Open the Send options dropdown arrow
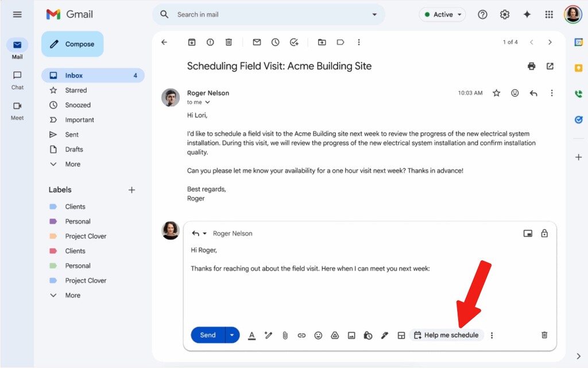This screenshot has height=369, width=588. [x=232, y=335]
